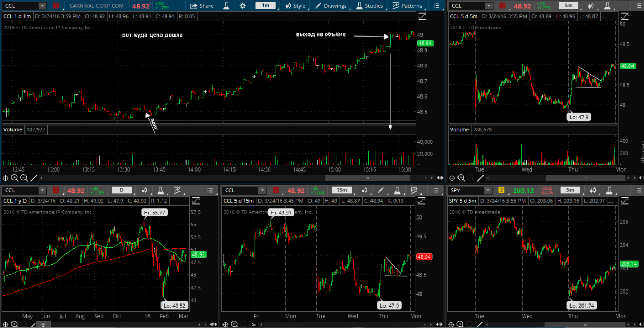
Task: Click the dollar sign icon under 15m chart
Action: [253, 324]
